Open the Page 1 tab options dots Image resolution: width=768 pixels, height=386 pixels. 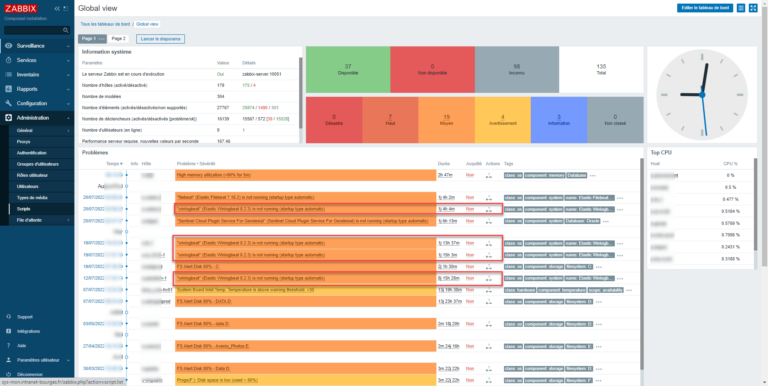pos(102,39)
